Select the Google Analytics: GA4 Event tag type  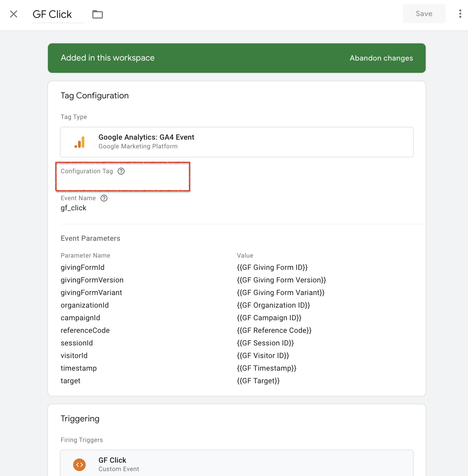coord(237,142)
